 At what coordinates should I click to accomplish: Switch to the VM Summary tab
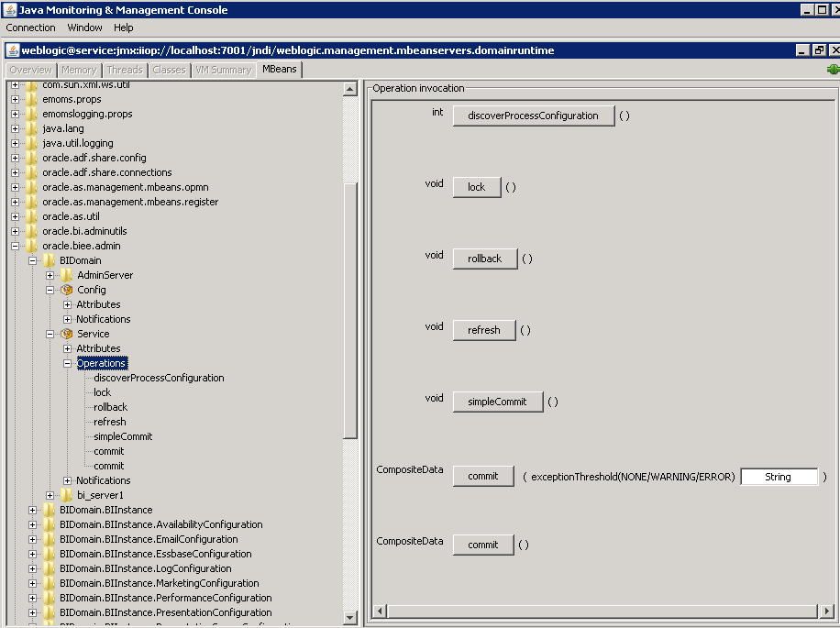(x=224, y=71)
